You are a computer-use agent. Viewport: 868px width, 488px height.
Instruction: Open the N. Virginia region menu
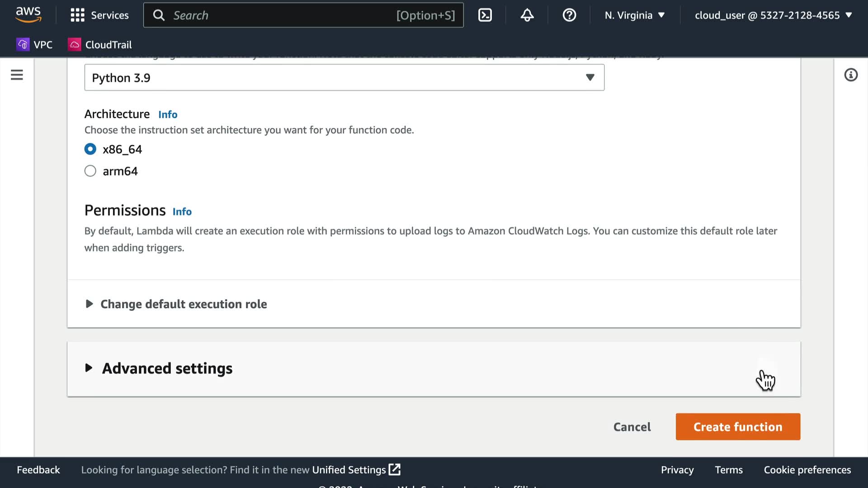634,15
